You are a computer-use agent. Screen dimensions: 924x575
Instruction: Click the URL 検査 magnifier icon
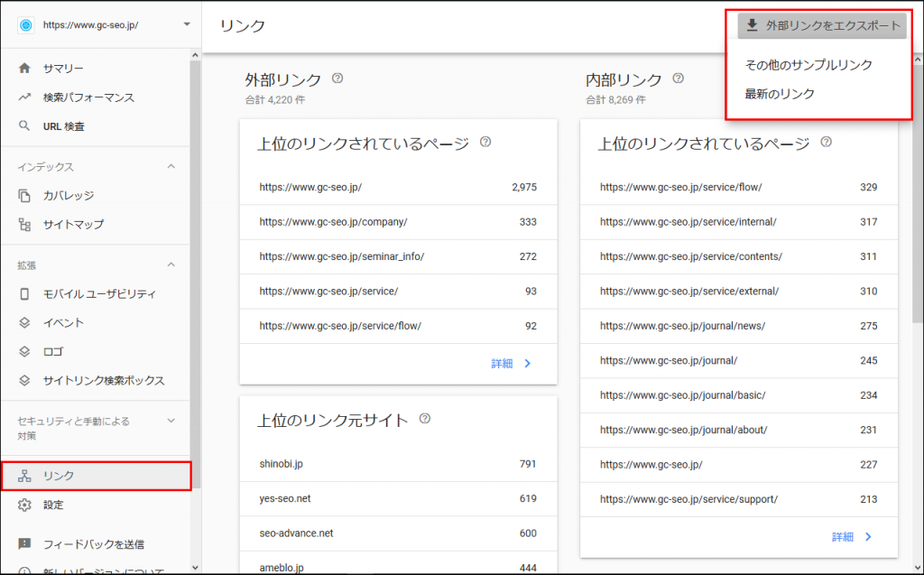coord(24,125)
